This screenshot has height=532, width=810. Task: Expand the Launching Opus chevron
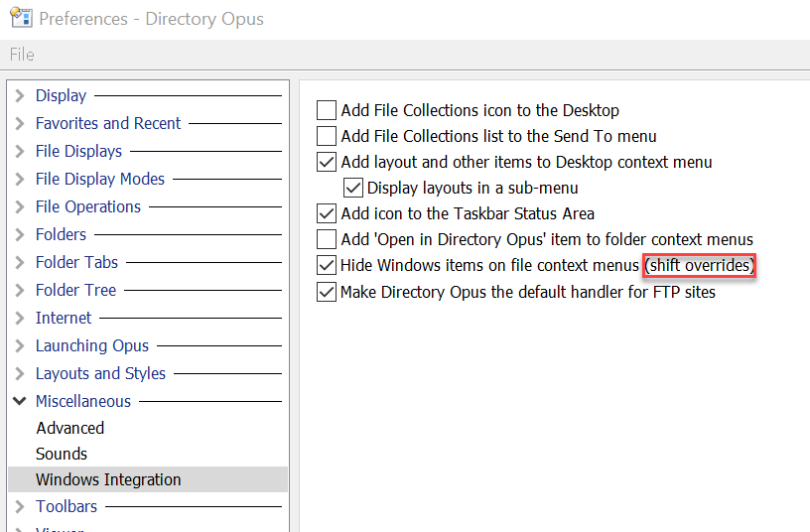point(20,345)
